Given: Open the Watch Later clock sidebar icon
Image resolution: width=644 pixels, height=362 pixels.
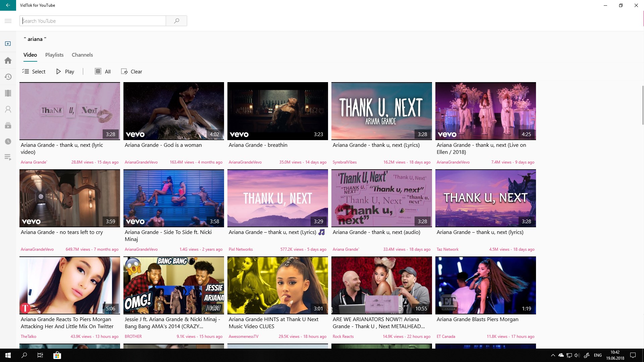Looking at the screenshot, I should click(x=8, y=141).
